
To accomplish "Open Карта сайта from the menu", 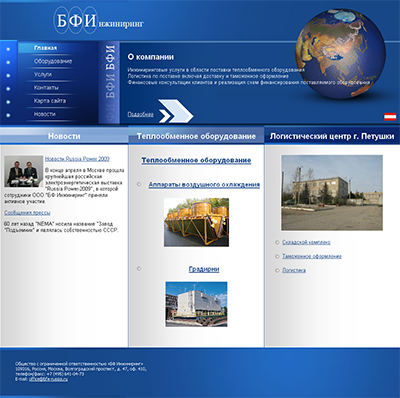I will pyautogui.click(x=50, y=101).
